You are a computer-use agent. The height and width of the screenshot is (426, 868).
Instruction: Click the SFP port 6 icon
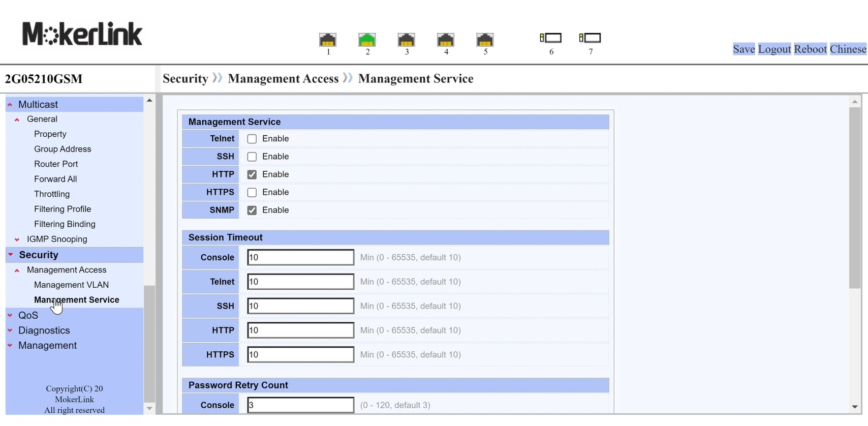[551, 38]
